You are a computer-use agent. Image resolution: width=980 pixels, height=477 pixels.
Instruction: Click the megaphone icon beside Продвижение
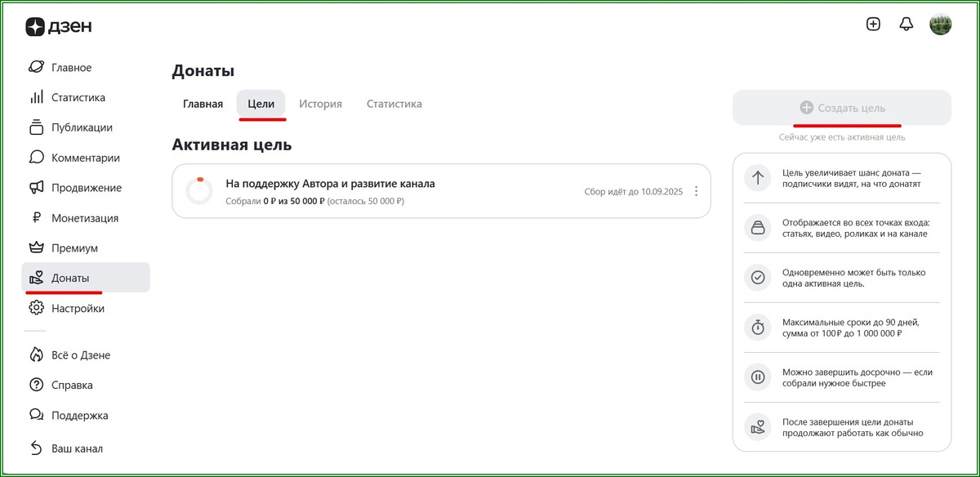(36, 188)
